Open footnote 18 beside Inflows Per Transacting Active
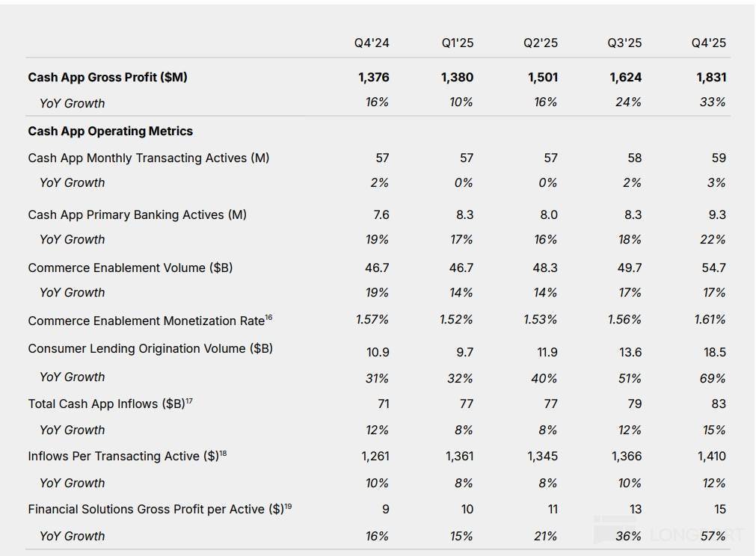Screen dimensions: 756x556 coord(223,453)
